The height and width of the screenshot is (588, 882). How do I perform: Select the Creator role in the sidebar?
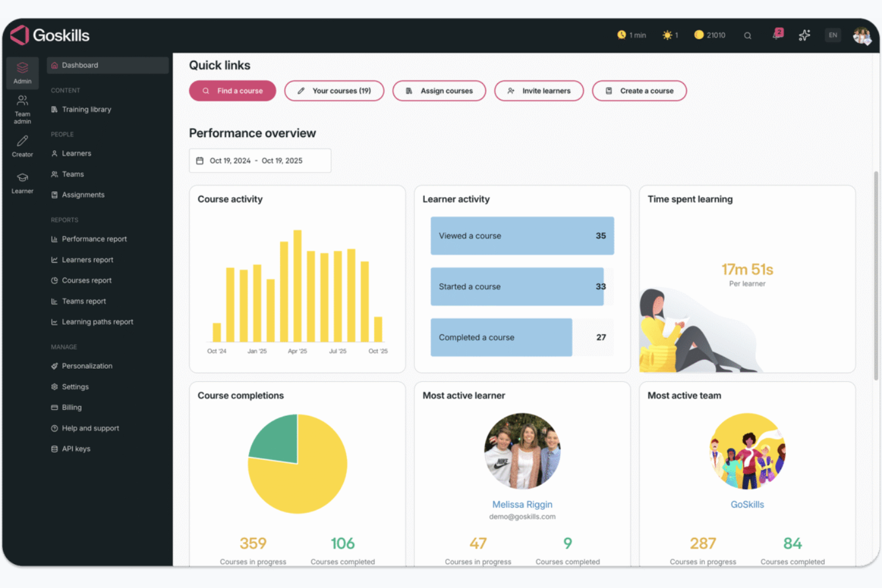[x=22, y=146]
